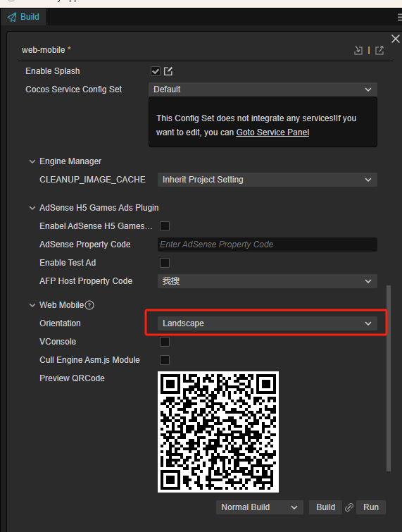
Task: Click the link icon beside Build
Action: 349,507
